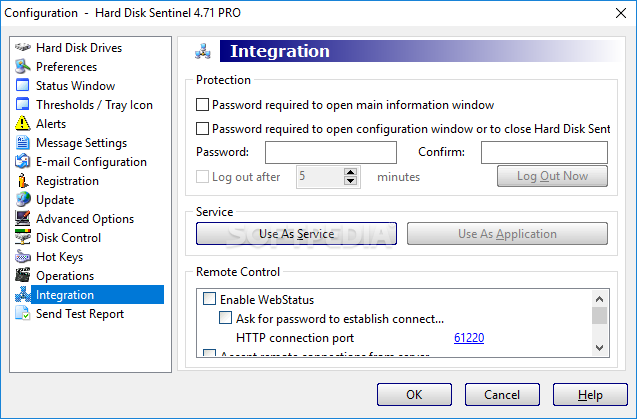The height and width of the screenshot is (419, 637).
Task: Click Remote Control list scroll up arrow
Action: [600, 299]
